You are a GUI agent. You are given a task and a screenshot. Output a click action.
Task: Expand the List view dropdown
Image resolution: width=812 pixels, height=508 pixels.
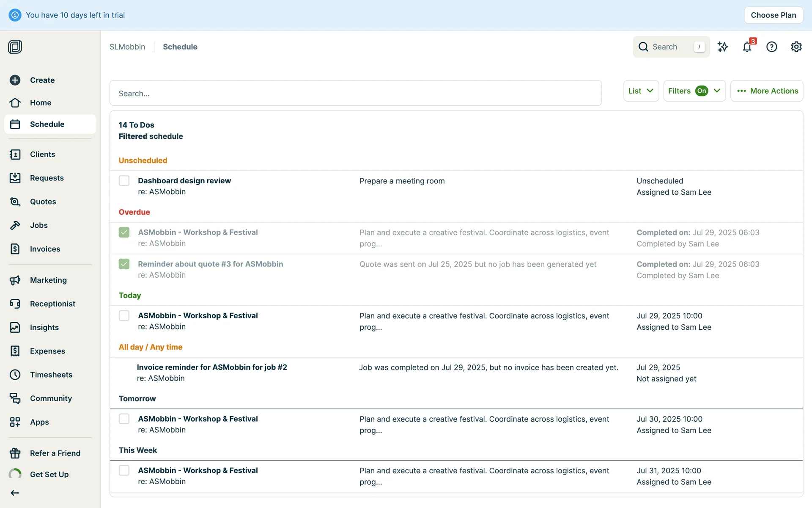[x=641, y=91]
